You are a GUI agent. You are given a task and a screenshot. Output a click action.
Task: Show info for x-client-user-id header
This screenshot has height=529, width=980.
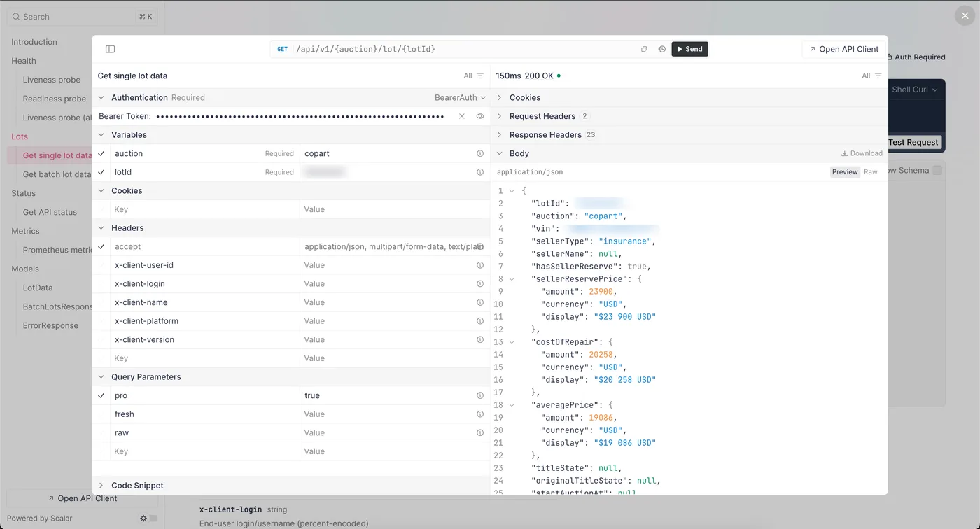point(480,265)
